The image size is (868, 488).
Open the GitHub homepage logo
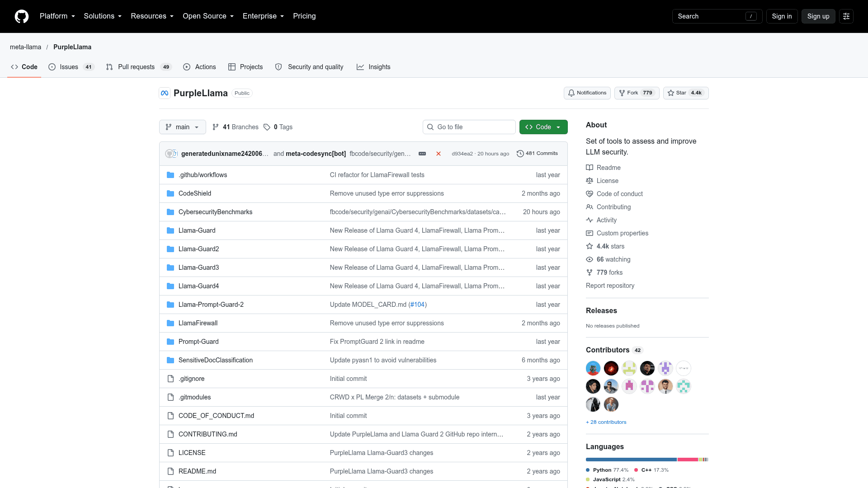click(22, 16)
